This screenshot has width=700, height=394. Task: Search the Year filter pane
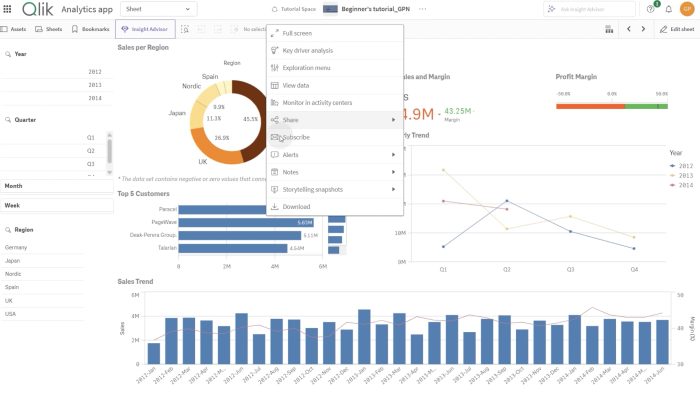(x=8, y=54)
